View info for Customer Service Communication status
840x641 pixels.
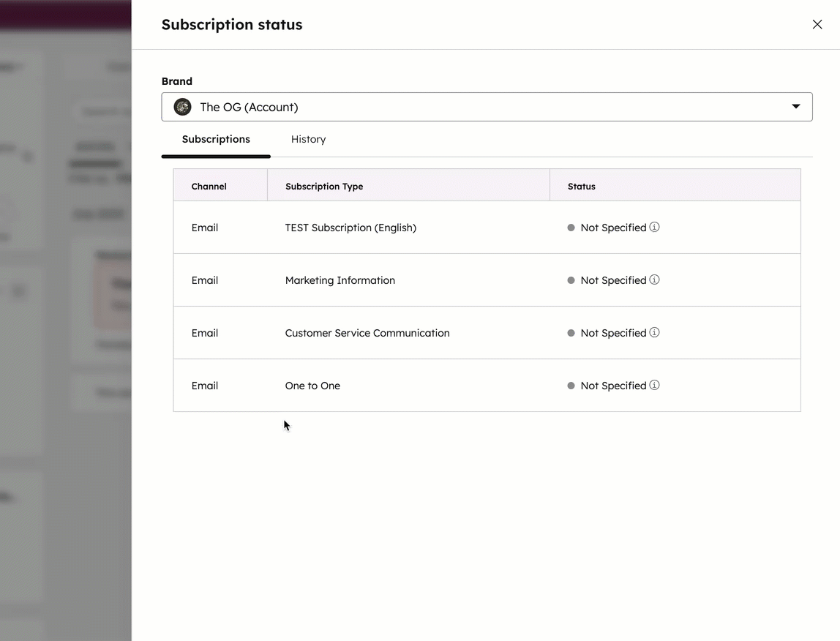pos(655,332)
